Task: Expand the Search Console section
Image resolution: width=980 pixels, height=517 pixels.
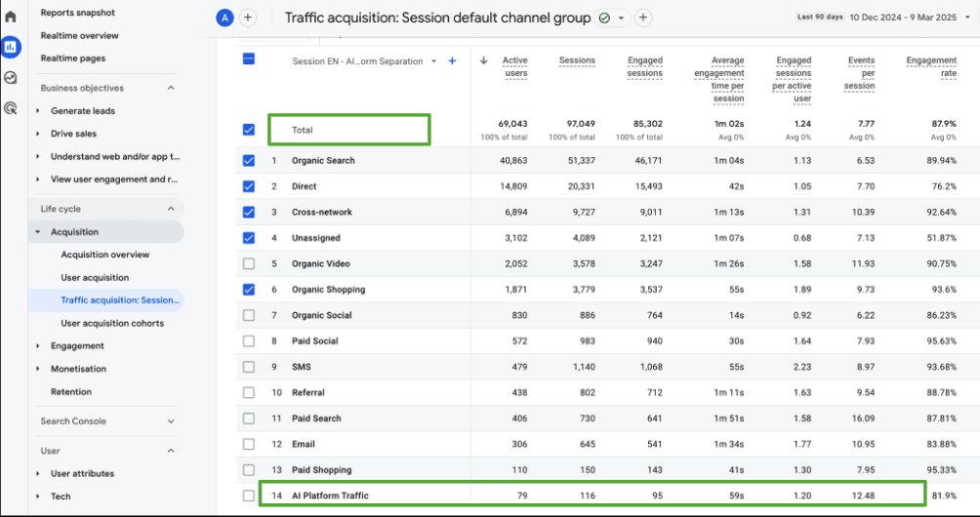Action: [172, 421]
